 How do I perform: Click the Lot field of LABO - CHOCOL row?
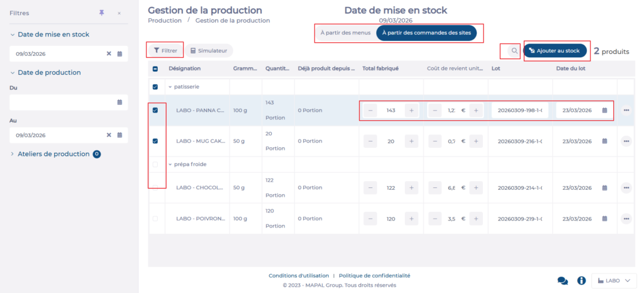tap(519, 188)
